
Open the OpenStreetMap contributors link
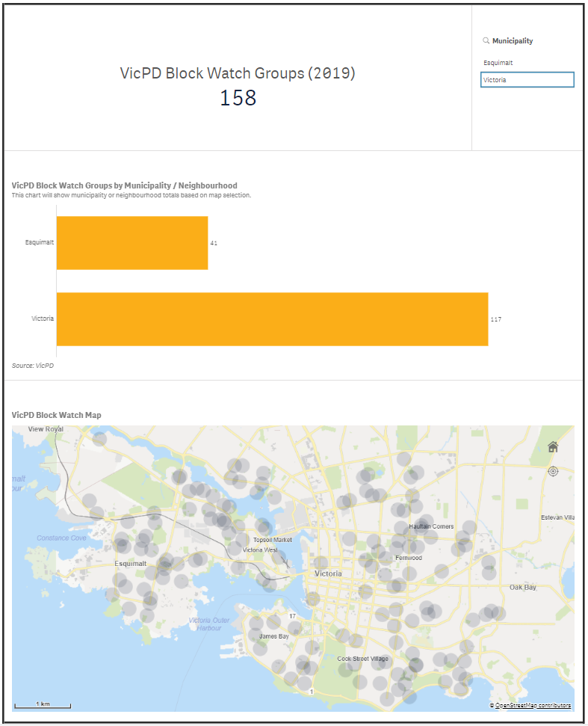(533, 705)
